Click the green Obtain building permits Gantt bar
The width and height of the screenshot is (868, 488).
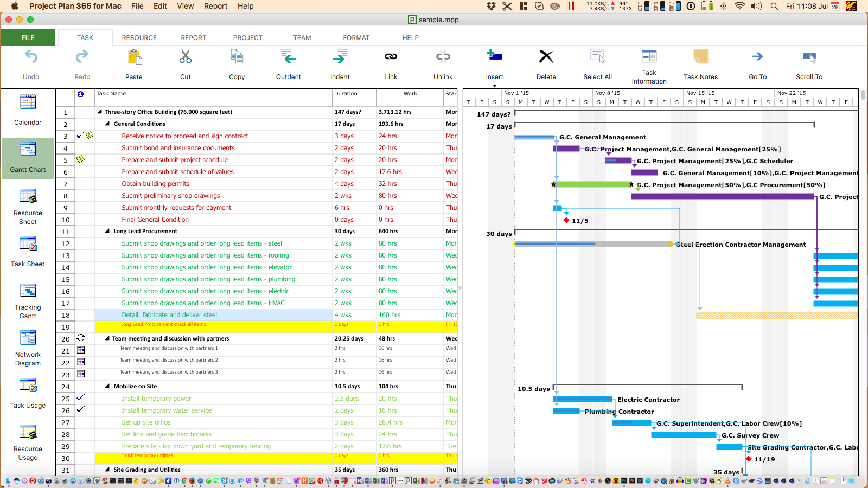coord(593,184)
